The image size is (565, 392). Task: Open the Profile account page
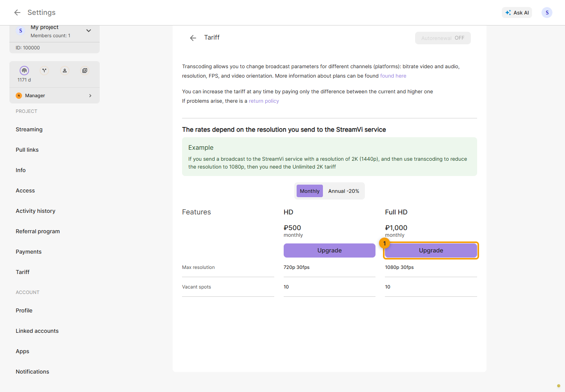click(x=24, y=310)
